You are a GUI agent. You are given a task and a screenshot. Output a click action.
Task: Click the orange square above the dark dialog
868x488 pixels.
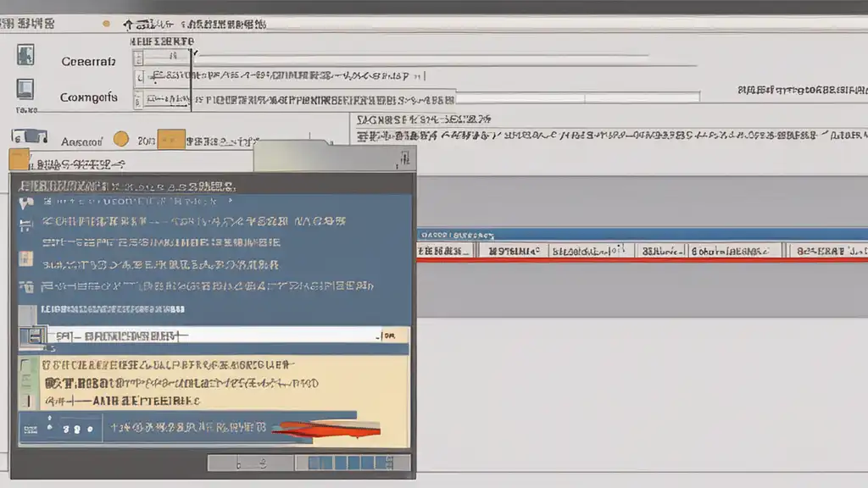(x=19, y=160)
